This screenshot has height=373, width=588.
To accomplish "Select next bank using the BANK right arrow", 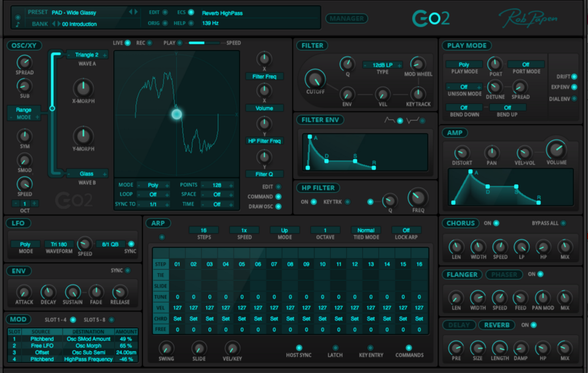I will [x=58, y=24].
